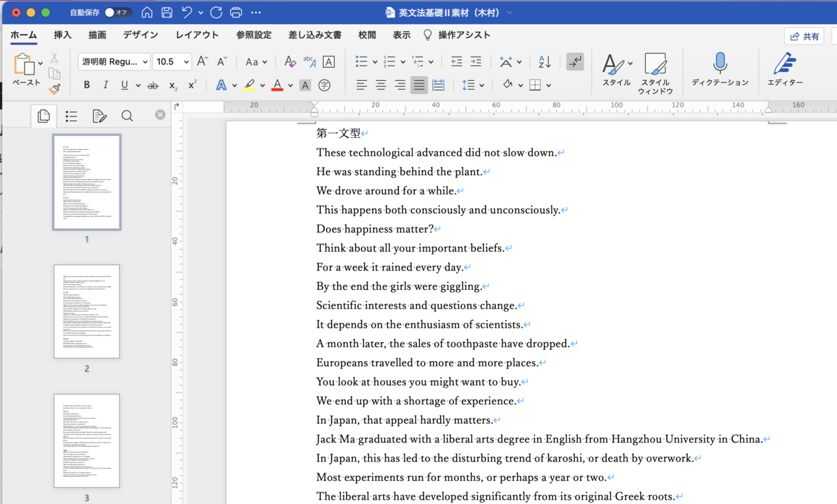Click the Paste (ペースト) clipboard button

tap(26, 70)
